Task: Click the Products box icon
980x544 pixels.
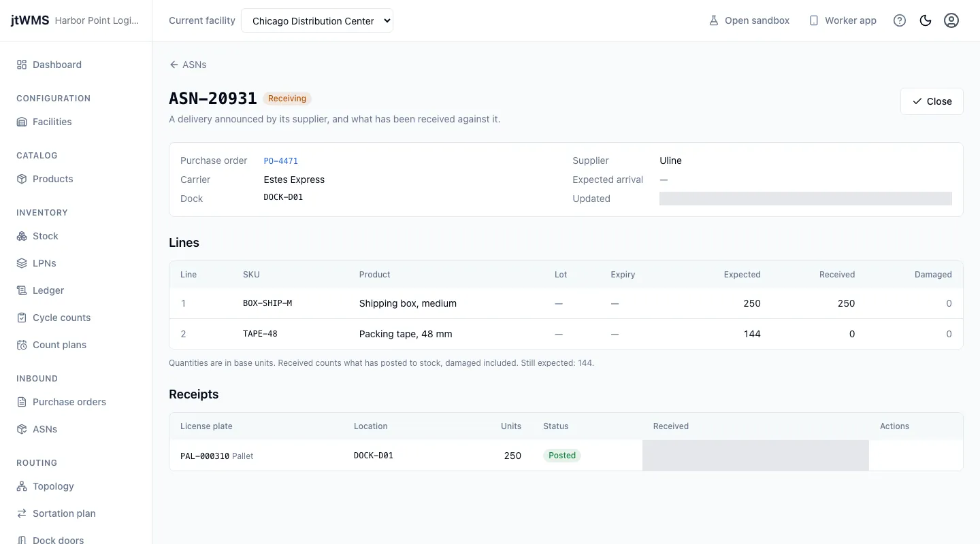Action: click(x=22, y=179)
